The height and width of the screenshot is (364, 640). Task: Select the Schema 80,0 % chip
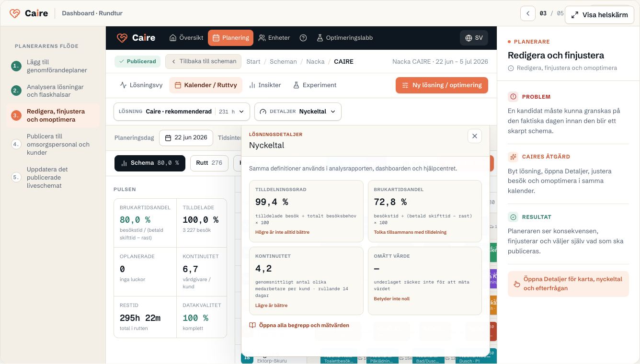click(150, 163)
